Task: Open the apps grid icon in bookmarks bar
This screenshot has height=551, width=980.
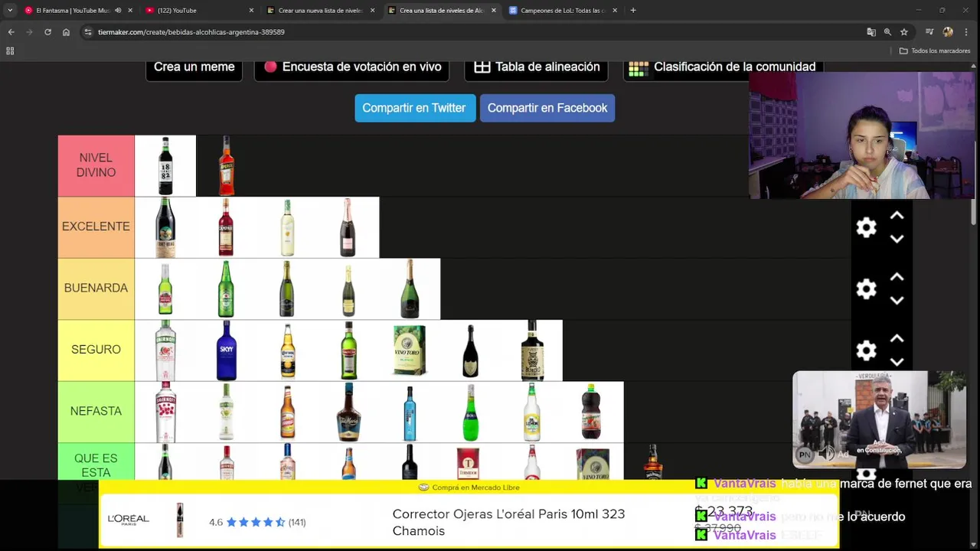Action: click(10, 51)
